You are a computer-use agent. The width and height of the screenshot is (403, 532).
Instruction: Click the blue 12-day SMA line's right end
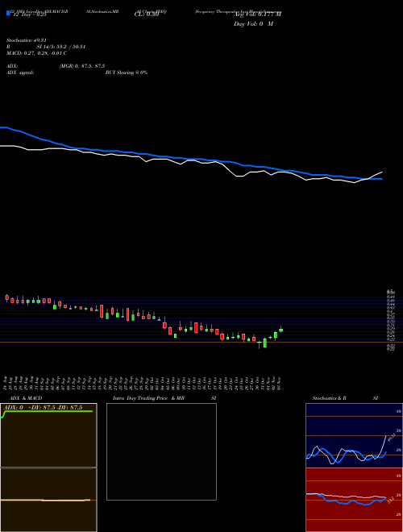381,178
